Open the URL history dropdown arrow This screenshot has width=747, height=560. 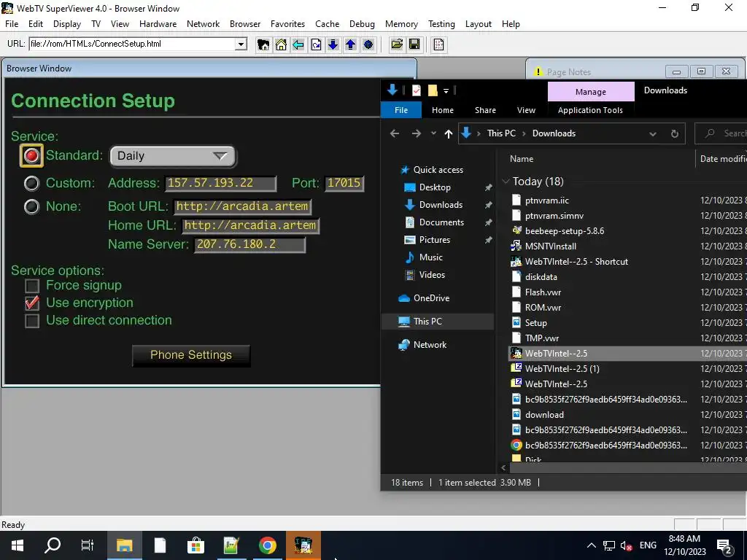pyautogui.click(x=241, y=44)
